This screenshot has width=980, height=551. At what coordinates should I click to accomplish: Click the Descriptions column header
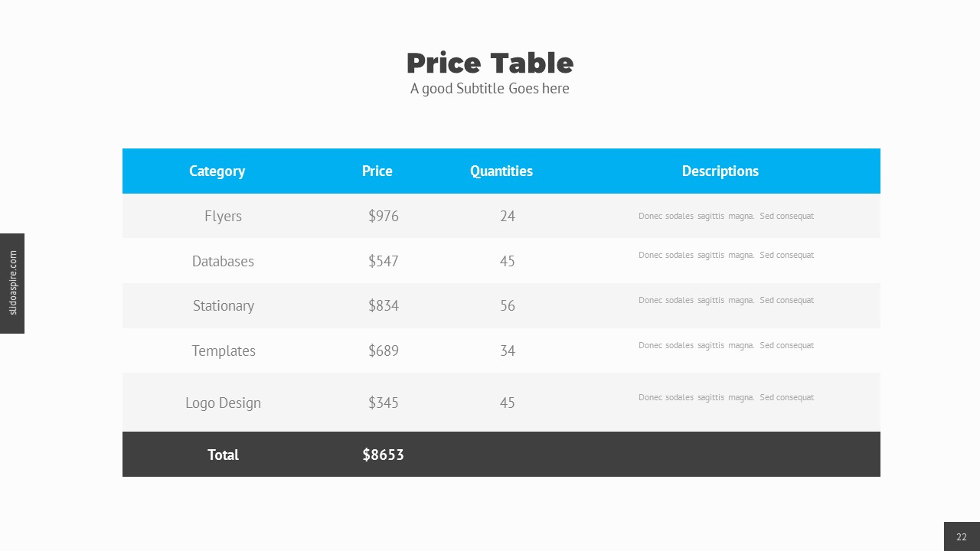pyautogui.click(x=720, y=171)
